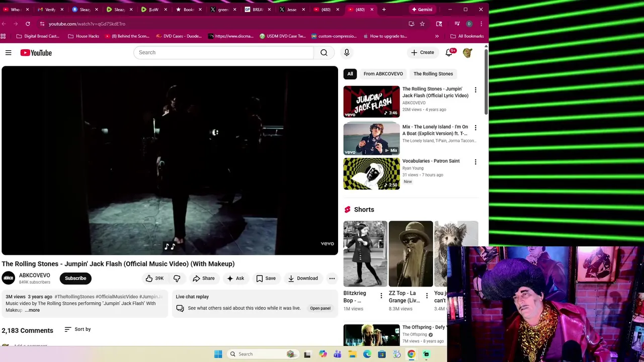The width and height of the screenshot is (644, 362).
Task: Open ZZ Top La Grange short thumbnail
Action: [411, 254]
